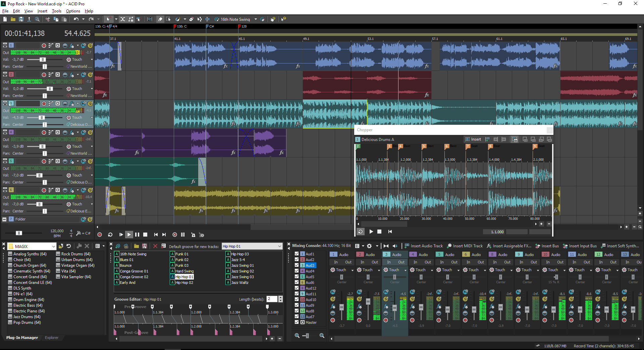The width and height of the screenshot is (644, 350).
Task: Open the 16th Note Swing snapping dropdown
Action: pyautogui.click(x=256, y=19)
